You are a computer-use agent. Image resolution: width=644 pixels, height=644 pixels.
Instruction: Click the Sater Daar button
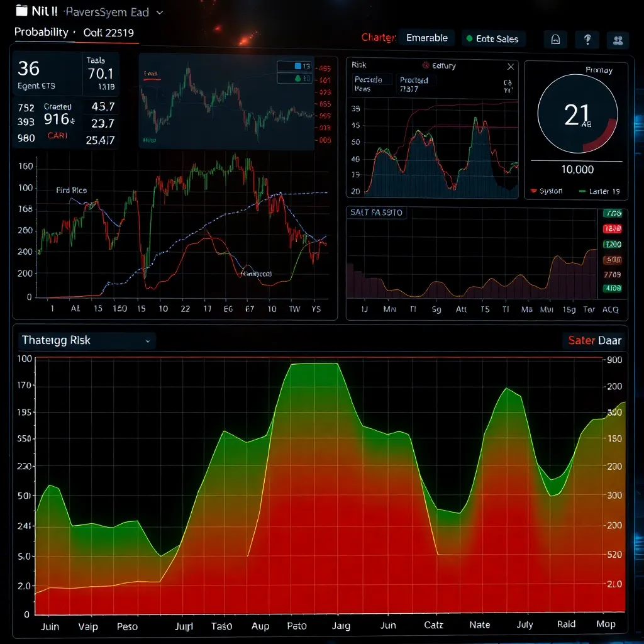coord(594,341)
